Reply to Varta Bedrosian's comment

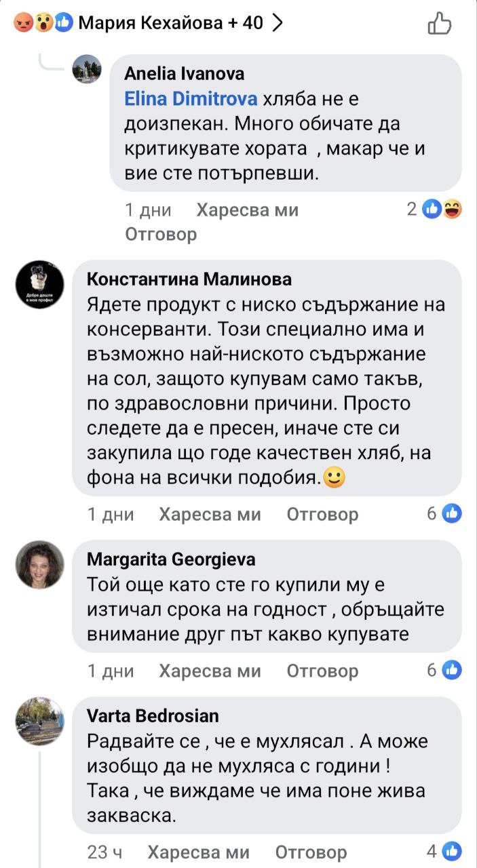(311, 852)
